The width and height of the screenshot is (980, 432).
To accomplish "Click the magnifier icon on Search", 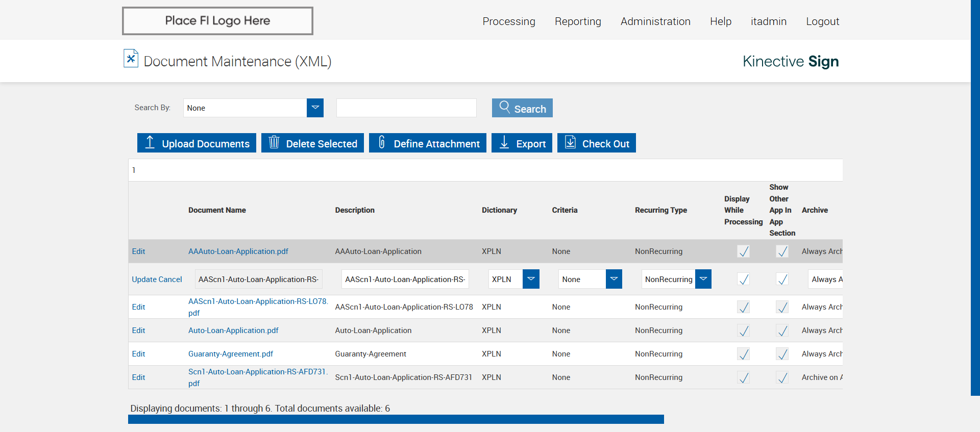I will tap(505, 107).
